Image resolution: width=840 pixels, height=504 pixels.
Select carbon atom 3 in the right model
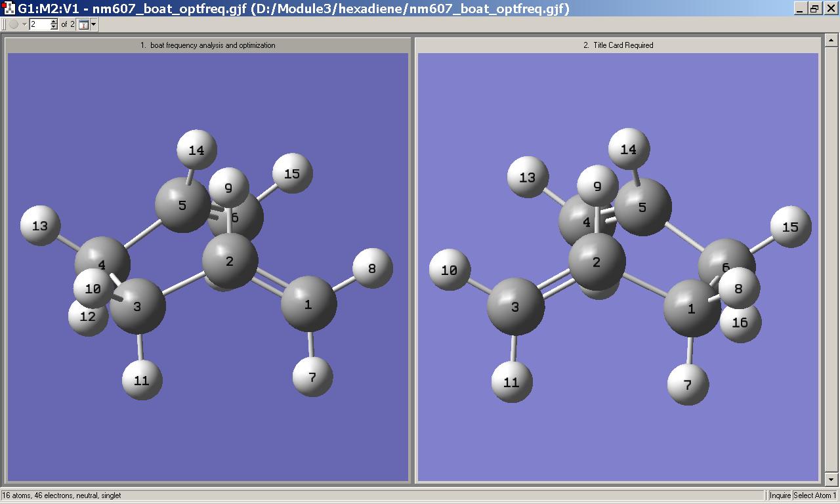[x=515, y=306]
